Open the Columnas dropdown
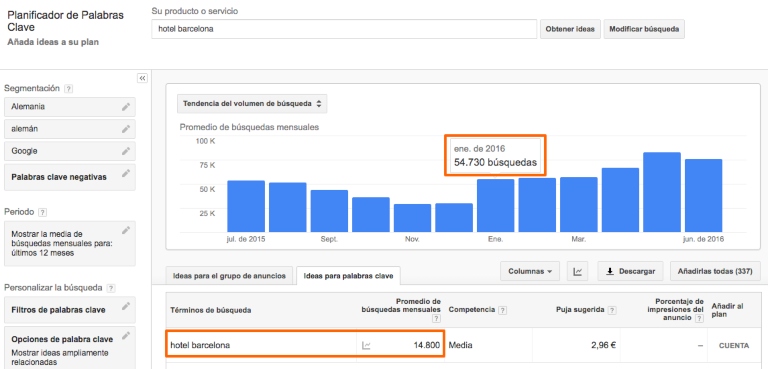This screenshot has height=369, width=768. 530,271
